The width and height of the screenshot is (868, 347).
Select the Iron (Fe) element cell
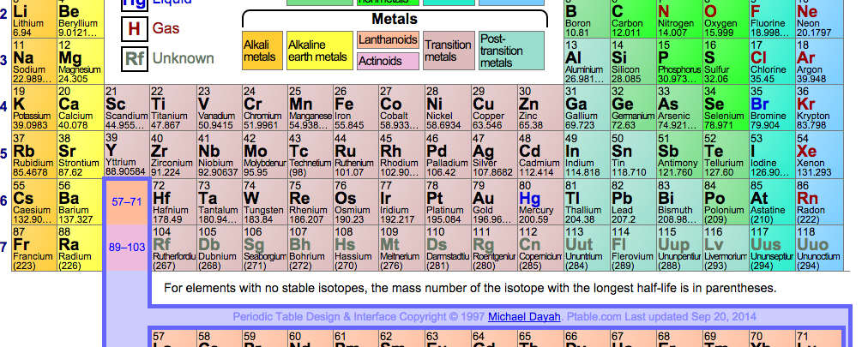click(357, 108)
